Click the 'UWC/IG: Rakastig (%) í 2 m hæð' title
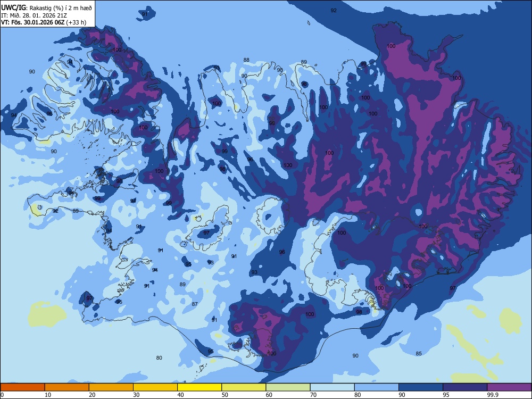Screen dimensions: 532x399 (x=46, y=8)
